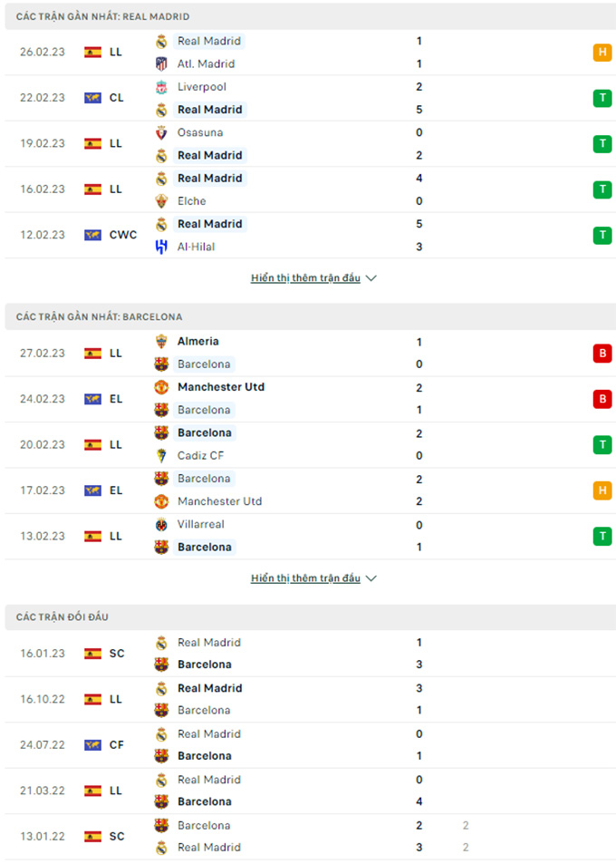The width and height of the screenshot is (616, 864).
Task: Click the Liverpool club crest icon
Action: [x=161, y=87]
